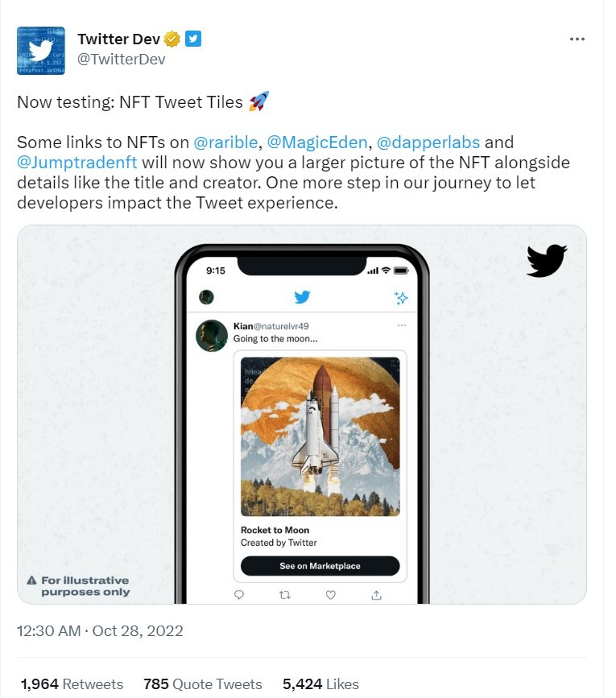Open the @MagicEden mention link
The image size is (616, 698).
click(317, 142)
